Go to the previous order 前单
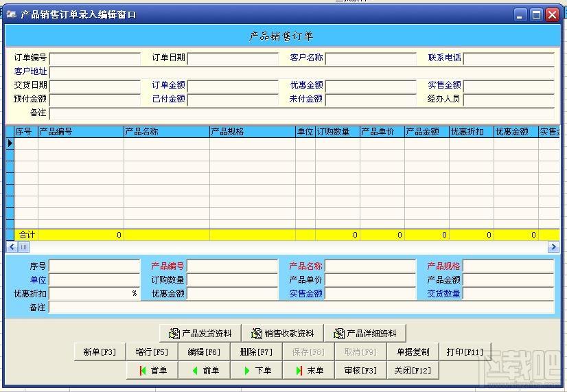 205,370
